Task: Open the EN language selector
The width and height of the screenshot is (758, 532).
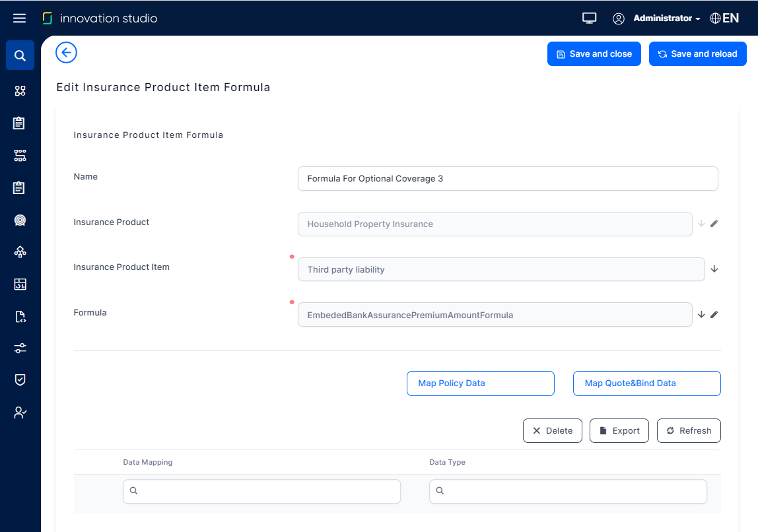Action: [724, 18]
